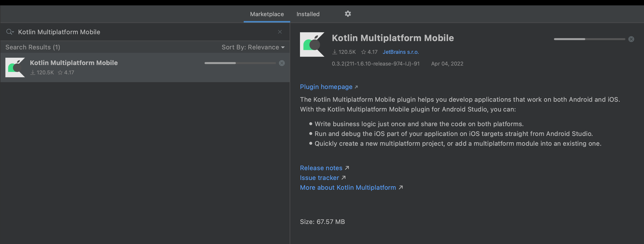Click the search magnifier icon
Image resolution: width=644 pixels, height=244 pixels.
click(10, 32)
